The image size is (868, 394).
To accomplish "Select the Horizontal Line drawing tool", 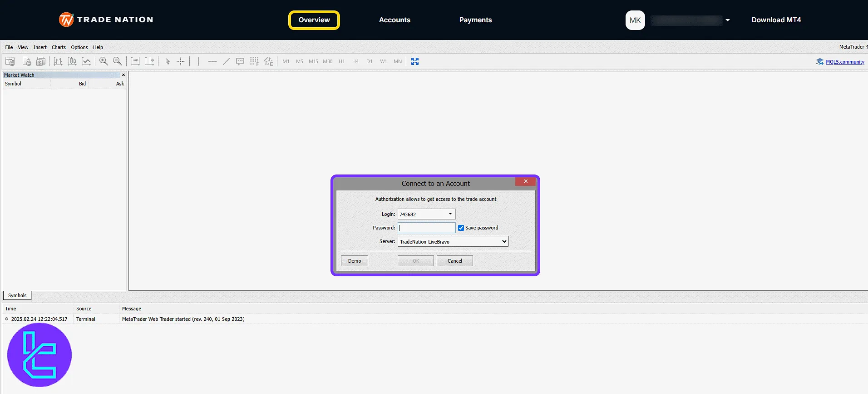I will (212, 61).
